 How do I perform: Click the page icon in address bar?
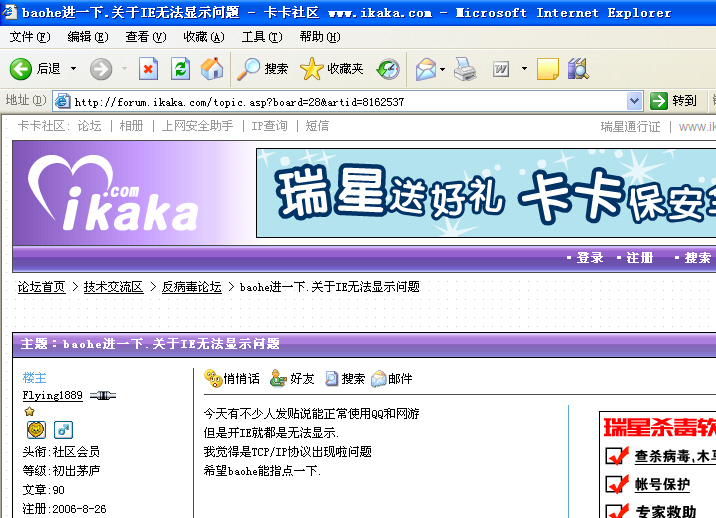(x=63, y=101)
